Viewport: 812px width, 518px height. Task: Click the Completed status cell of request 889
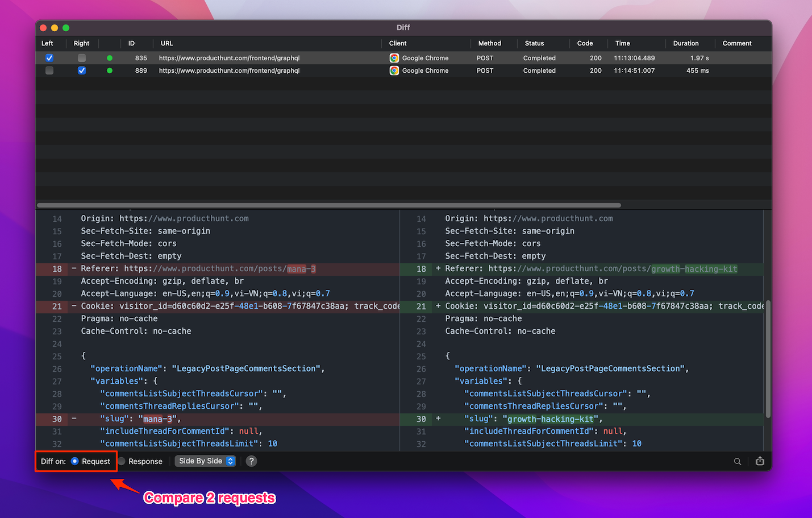coord(539,71)
